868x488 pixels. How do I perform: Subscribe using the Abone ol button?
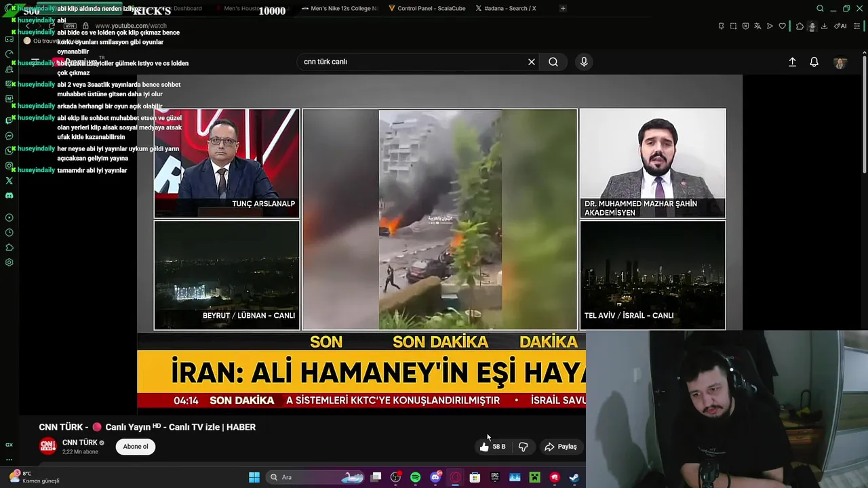(x=136, y=447)
